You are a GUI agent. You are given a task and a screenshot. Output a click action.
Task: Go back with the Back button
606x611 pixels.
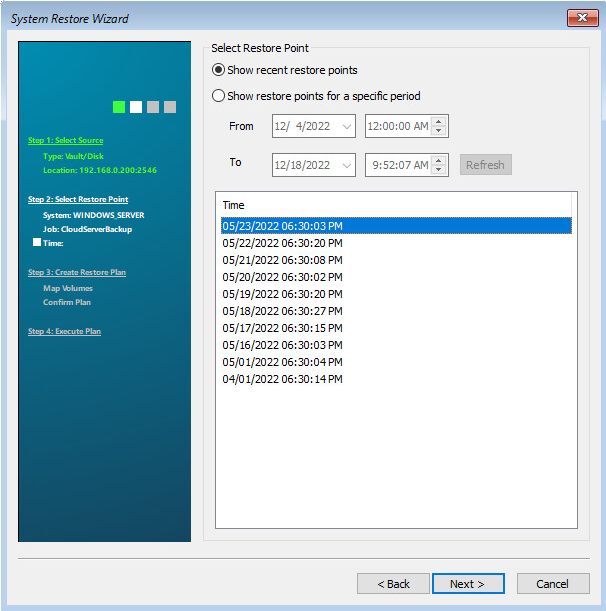(392, 583)
